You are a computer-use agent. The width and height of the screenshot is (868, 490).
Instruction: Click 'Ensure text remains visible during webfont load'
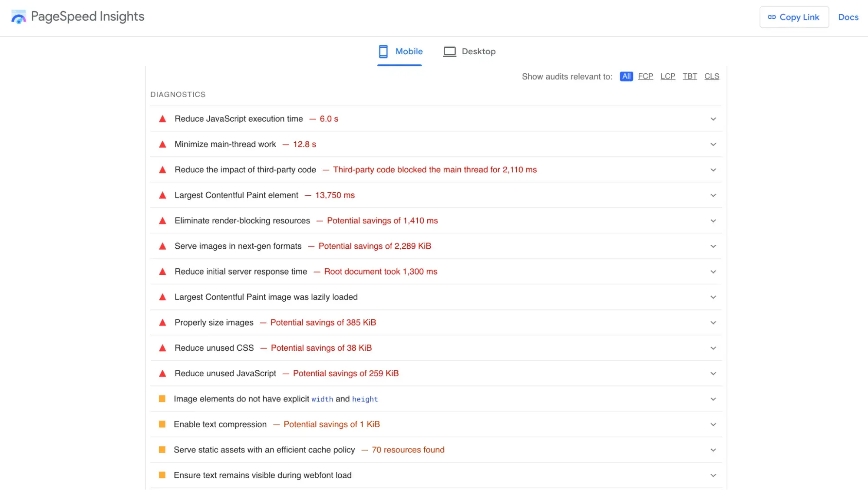263,475
